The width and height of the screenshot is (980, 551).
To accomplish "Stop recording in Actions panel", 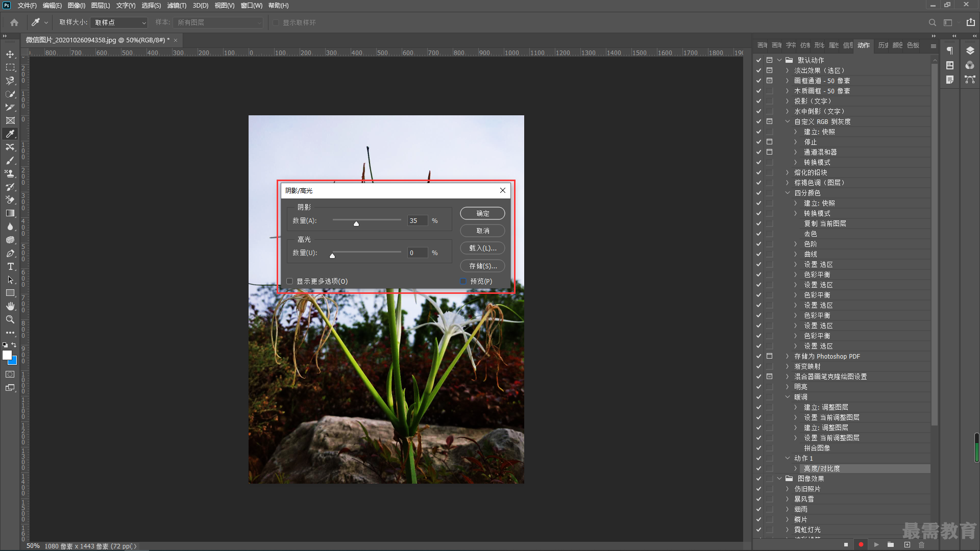I will [846, 545].
